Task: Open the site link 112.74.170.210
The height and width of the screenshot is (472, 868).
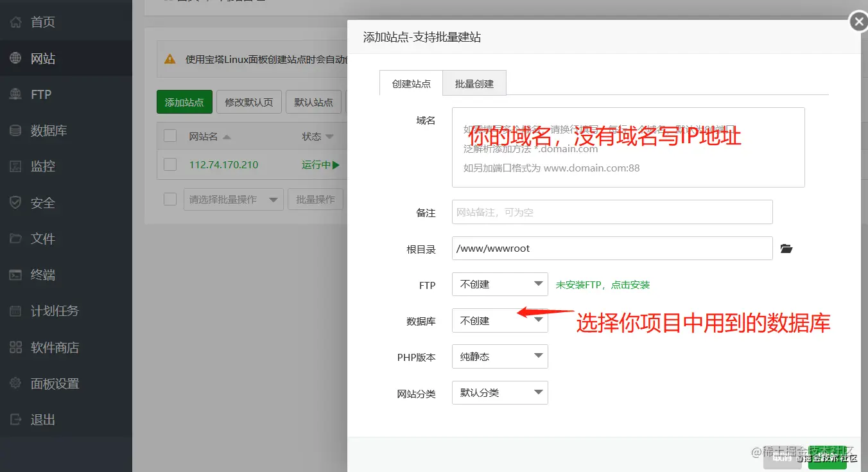Action: point(223,165)
